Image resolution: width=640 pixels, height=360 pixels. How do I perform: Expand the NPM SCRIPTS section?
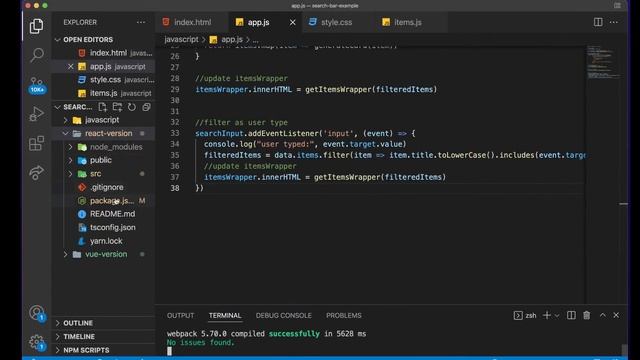[104, 350]
